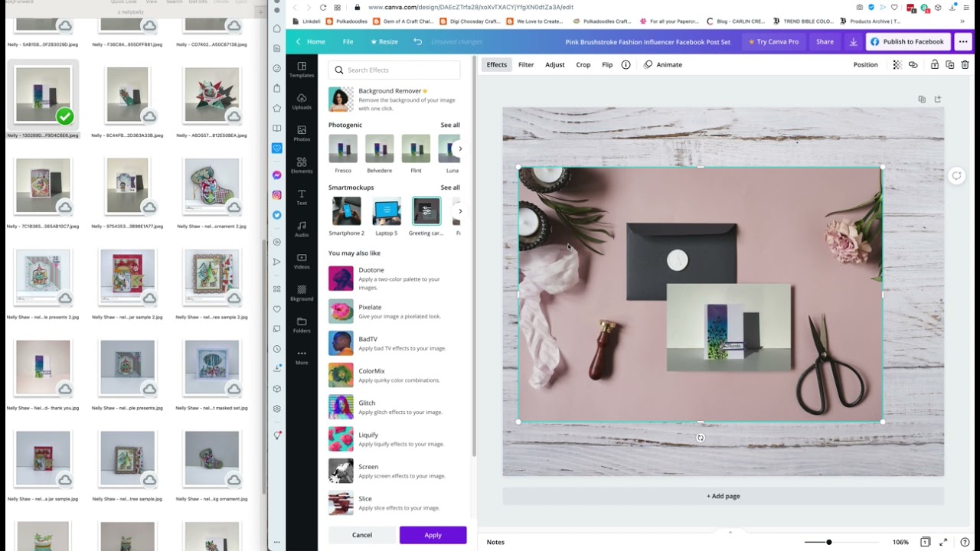Click See all next to Photogenic

pyautogui.click(x=450, y=125)
